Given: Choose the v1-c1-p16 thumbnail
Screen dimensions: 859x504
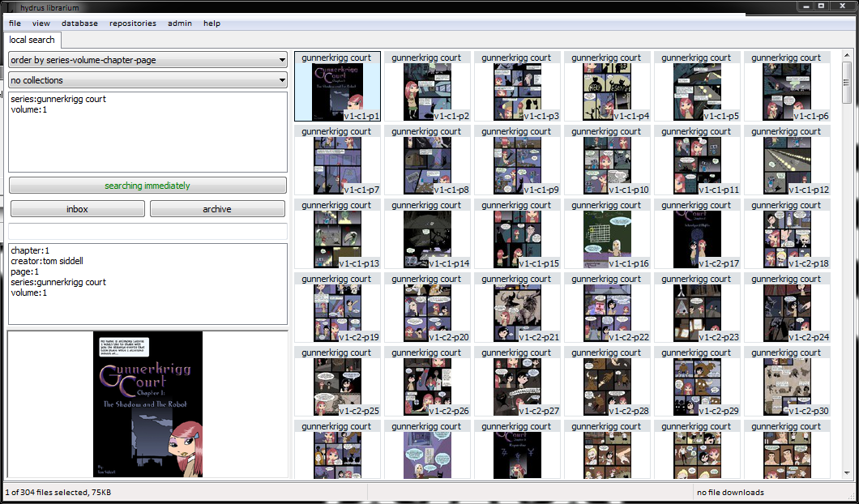Looking at the screenshot, I should [x=607, y=234].
